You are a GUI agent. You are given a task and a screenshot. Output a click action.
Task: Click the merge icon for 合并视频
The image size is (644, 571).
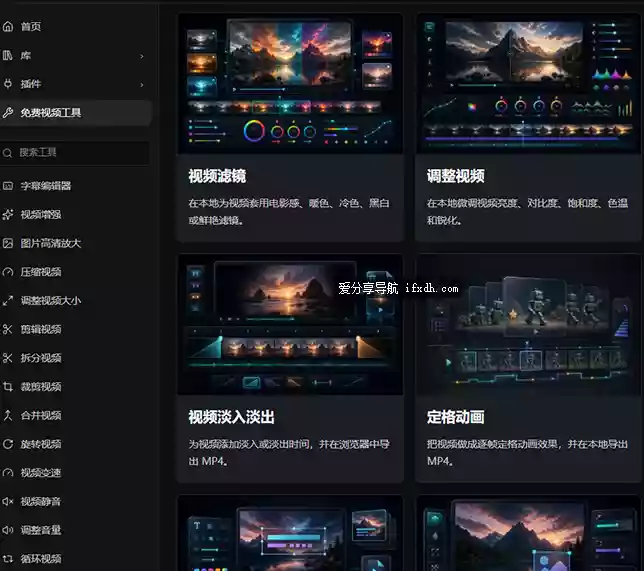8,415
